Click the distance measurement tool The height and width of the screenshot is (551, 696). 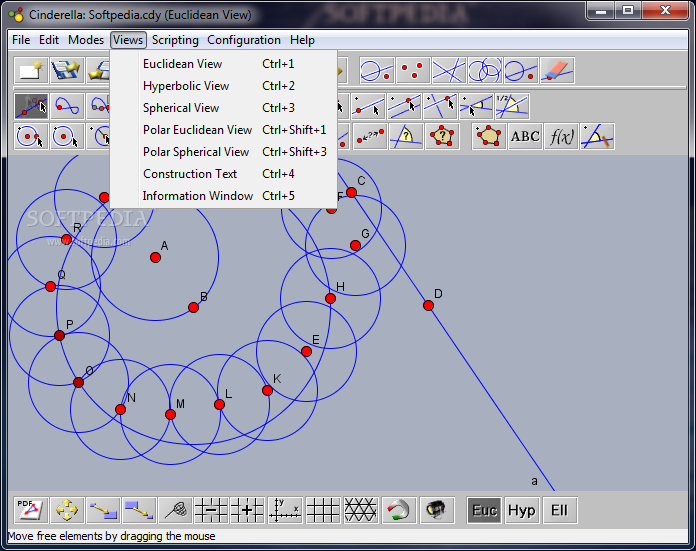click(370, 136)
